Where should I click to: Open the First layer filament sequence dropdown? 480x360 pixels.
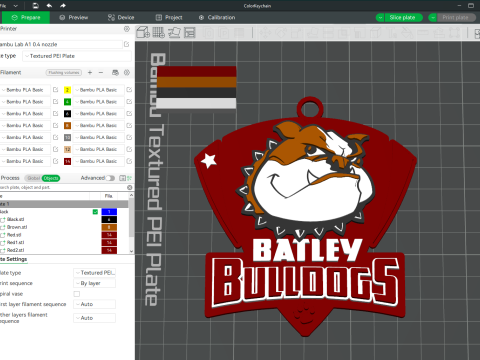coord(94,304)
